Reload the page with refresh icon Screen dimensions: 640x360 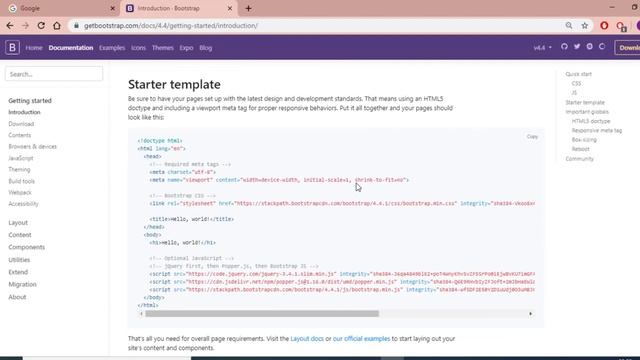[x=41, y=26]
